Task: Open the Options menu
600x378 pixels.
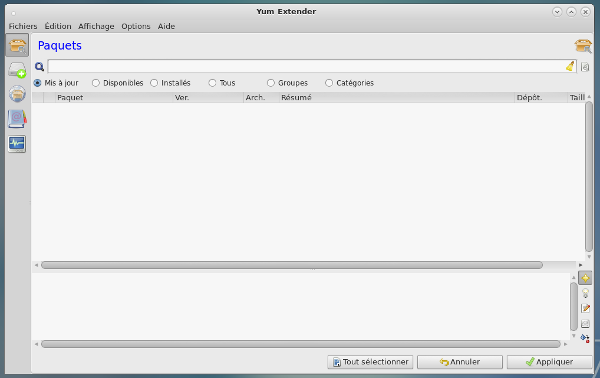Action: (x=136, y=26)
